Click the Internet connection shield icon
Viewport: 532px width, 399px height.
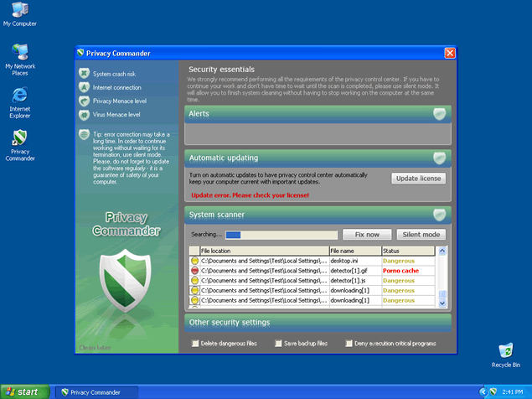(84, 87)
